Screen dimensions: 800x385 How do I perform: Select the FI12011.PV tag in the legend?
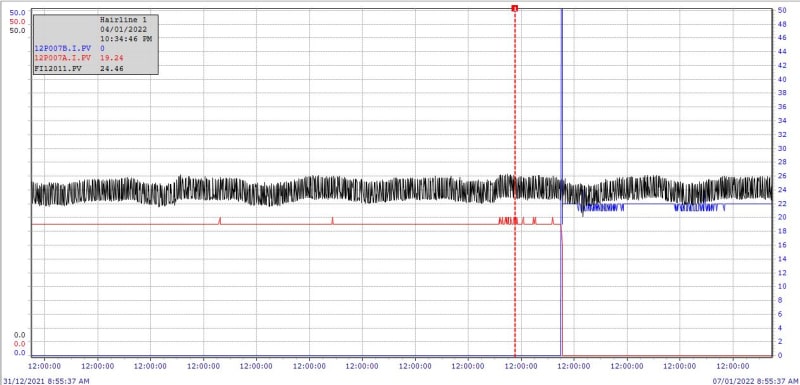click(x=58, y=68)
